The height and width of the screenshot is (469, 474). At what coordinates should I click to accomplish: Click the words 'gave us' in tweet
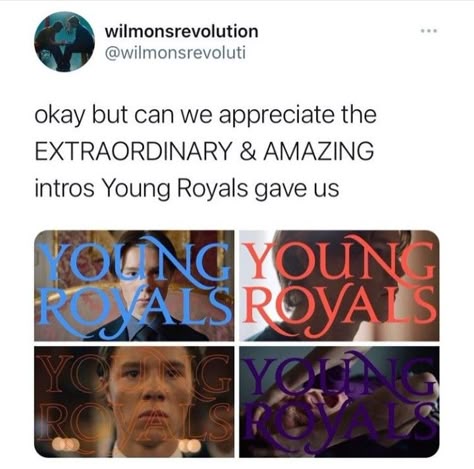[297, 189]
